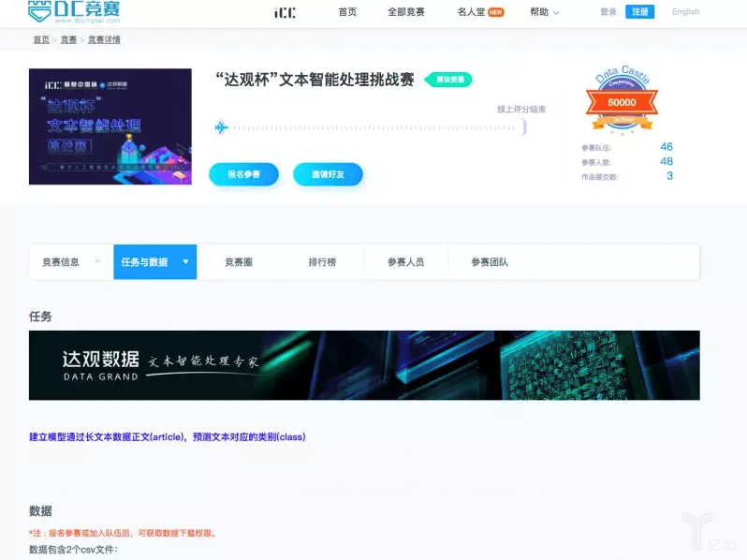Image resolution: width=747 pixels, height=560 pixels.
Task: Go to 首页 in top navigation
Action: pyautogui.click(x=347, y=12)
